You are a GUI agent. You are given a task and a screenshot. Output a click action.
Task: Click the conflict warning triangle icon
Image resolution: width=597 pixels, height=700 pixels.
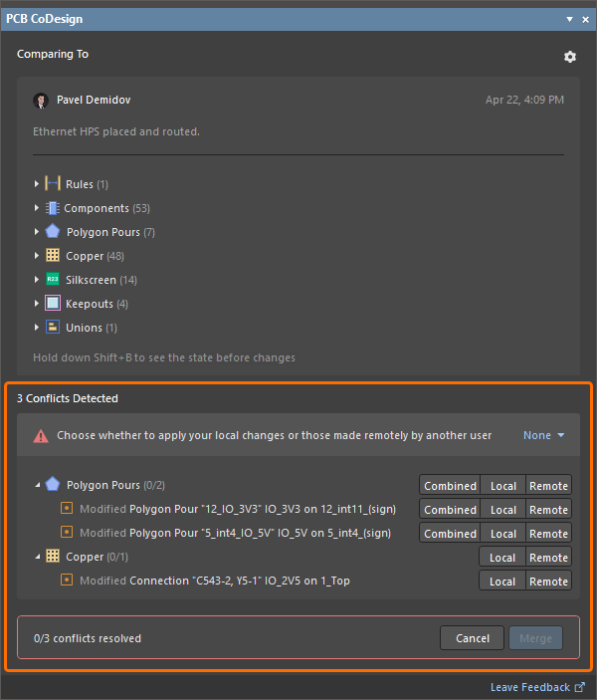click(x=41, y=436)
